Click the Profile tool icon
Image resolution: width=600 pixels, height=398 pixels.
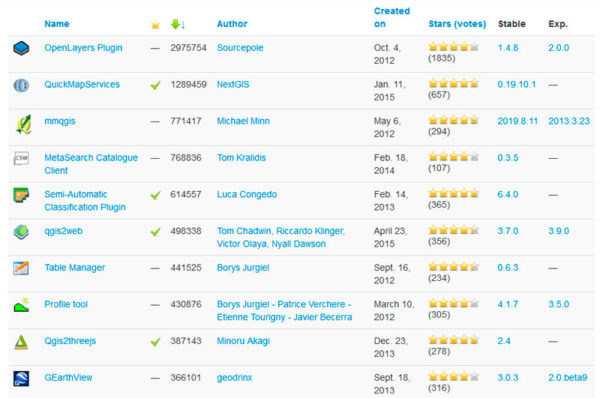[21, 305]
